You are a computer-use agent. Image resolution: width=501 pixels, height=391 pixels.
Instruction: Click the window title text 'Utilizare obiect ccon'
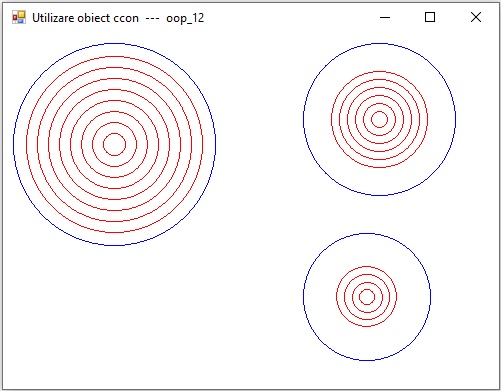point(85,18)
